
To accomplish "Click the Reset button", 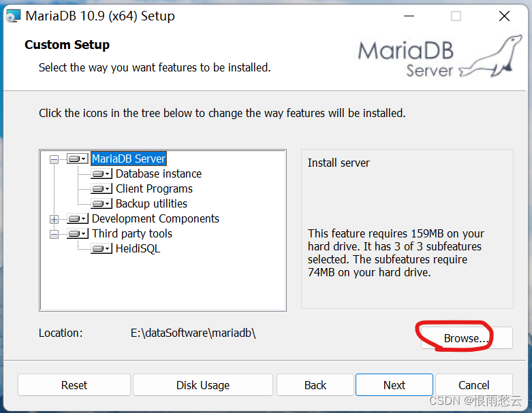I will pyautogui.click(x=74, y=385).
